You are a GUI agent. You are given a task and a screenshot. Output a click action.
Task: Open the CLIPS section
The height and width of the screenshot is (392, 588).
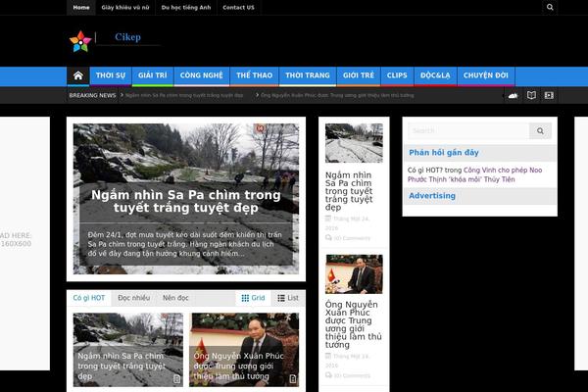(x=397, y=75)
